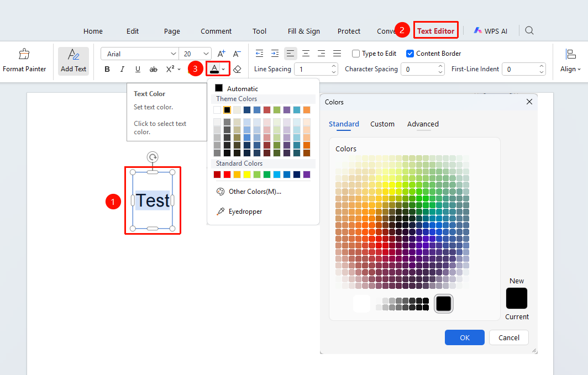
Task: Apply superscript formatting
Action: tap(170, 69)
